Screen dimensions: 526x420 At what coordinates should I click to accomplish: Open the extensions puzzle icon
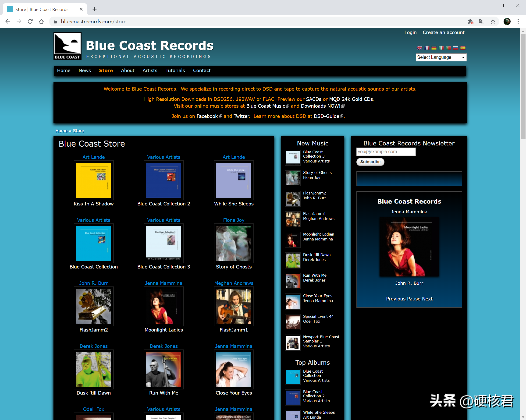[470, 21]
